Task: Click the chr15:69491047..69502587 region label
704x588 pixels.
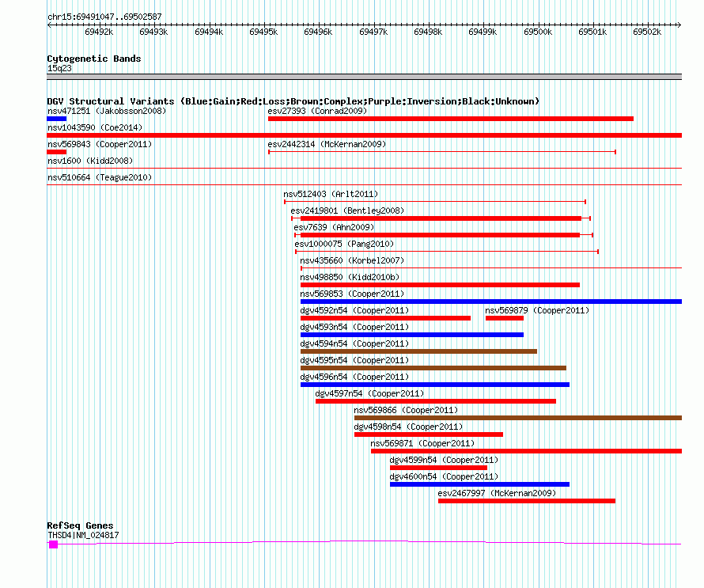Action: (104, 17)
